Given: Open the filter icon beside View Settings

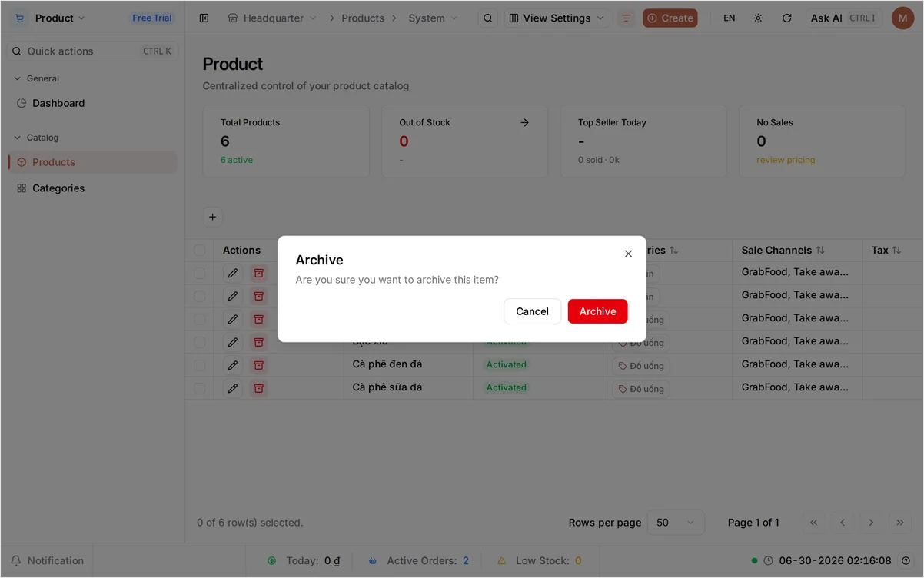Looking at the screenshot, I should [x=627, y=18].
